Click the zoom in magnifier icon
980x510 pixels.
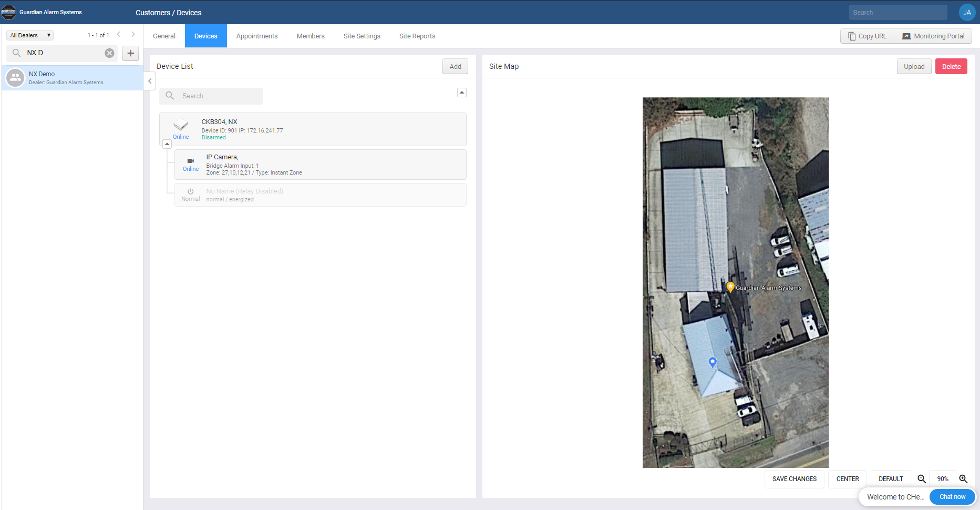click(963, 479)
